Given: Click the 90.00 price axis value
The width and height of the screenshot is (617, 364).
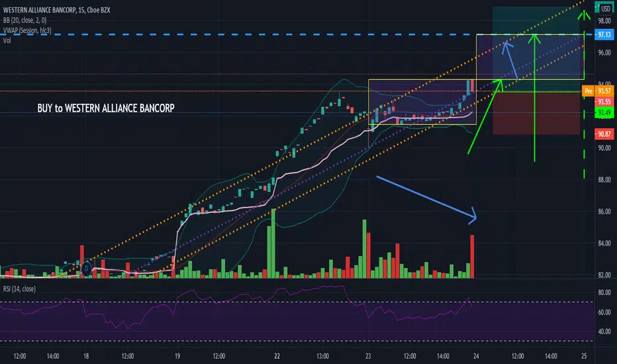Looking at the screenshot, I should tap(604, 148).
